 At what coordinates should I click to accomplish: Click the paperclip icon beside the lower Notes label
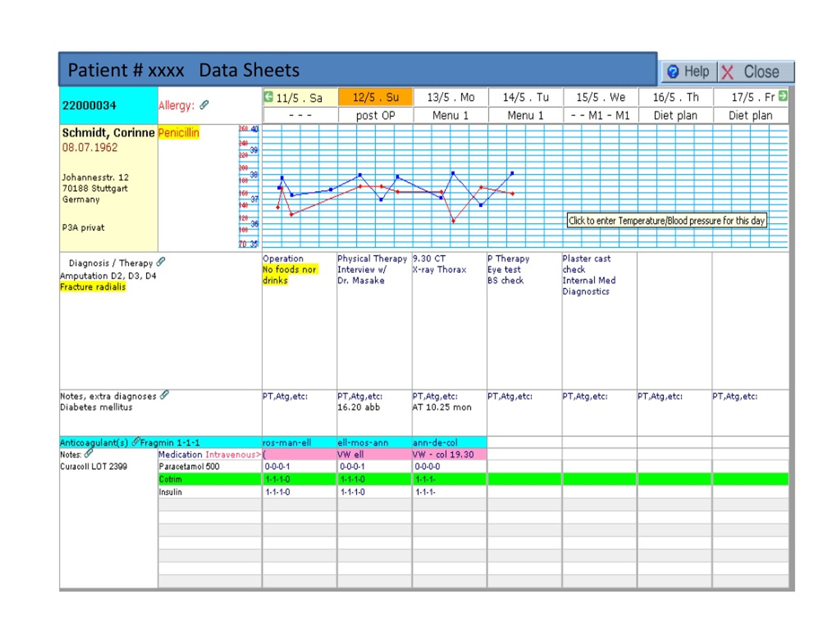coord(89,453)
